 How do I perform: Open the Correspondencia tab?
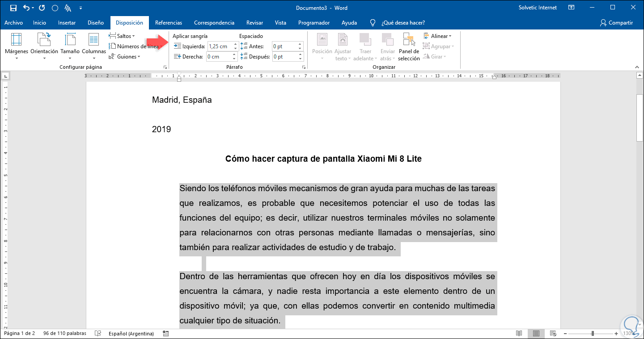click(214, 23)
